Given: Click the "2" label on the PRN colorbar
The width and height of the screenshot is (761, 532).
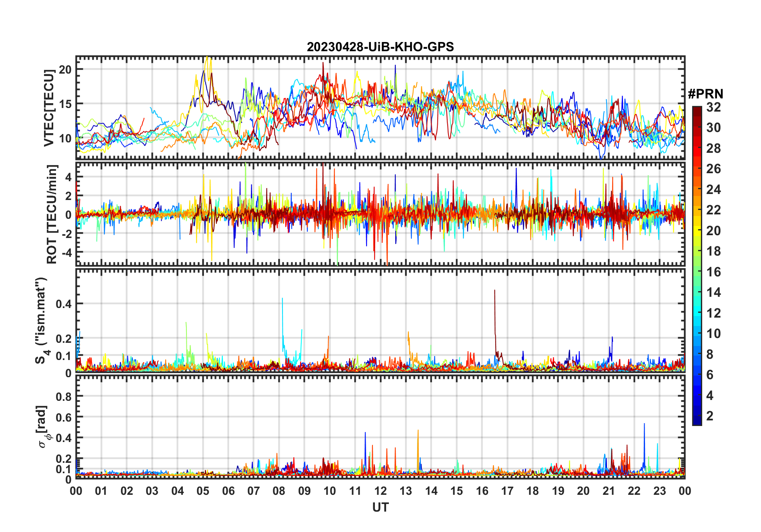Looking at the screenshot, I should click(x=710, y=416).
